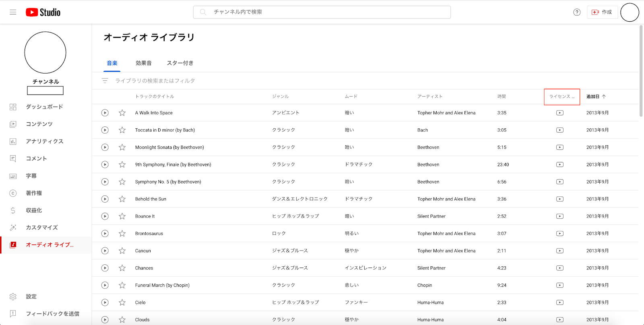Star the Moonlight Sonata track
Screen dimensions: 644x325
[x=122, y=148]
